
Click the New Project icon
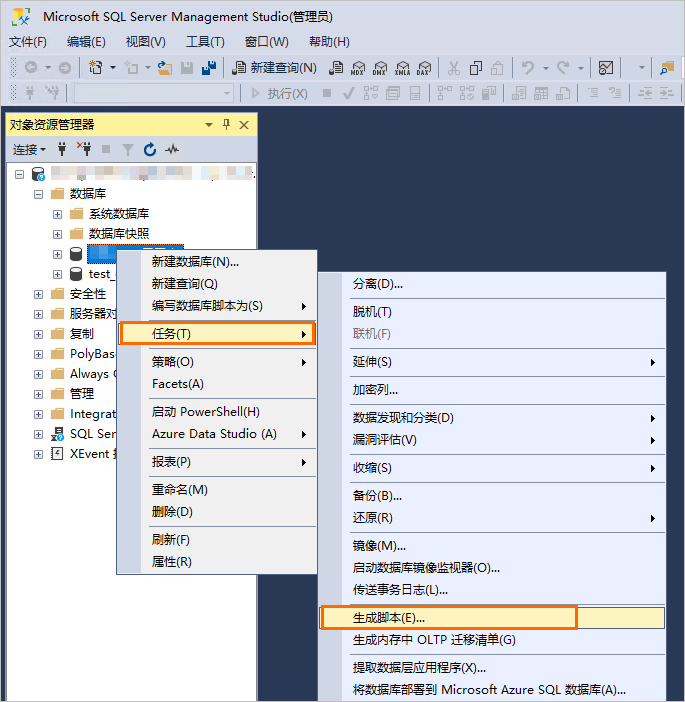click(96, 68)
